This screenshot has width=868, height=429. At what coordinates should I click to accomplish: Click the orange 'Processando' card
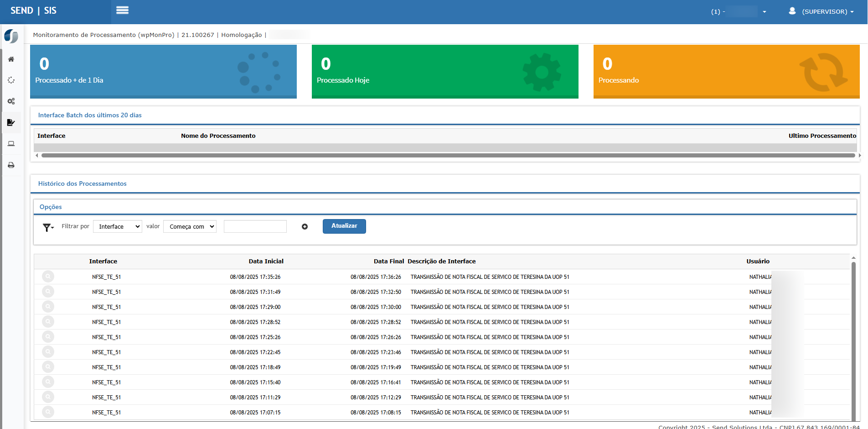(x=726, y=72)
